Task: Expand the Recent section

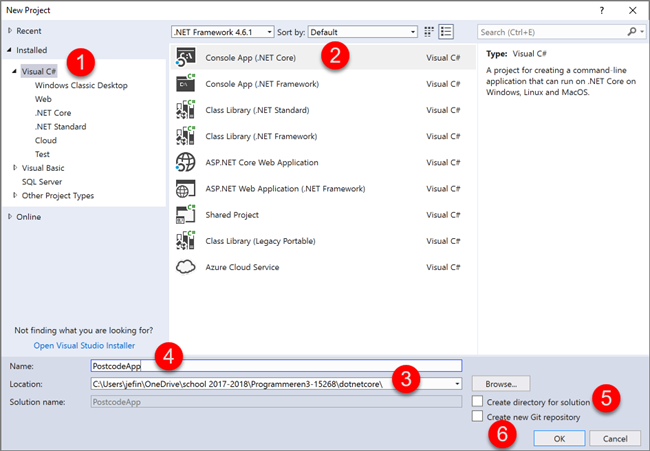Action: click(10, 31)
